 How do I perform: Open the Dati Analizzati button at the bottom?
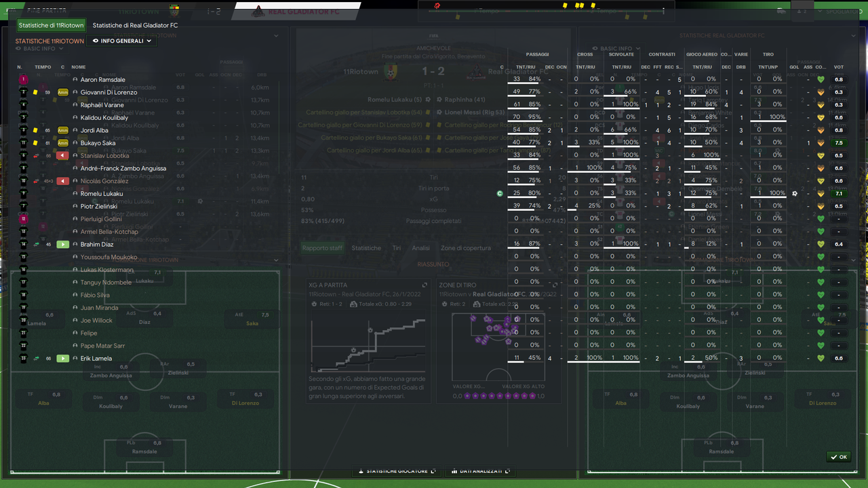pos(480,471)
